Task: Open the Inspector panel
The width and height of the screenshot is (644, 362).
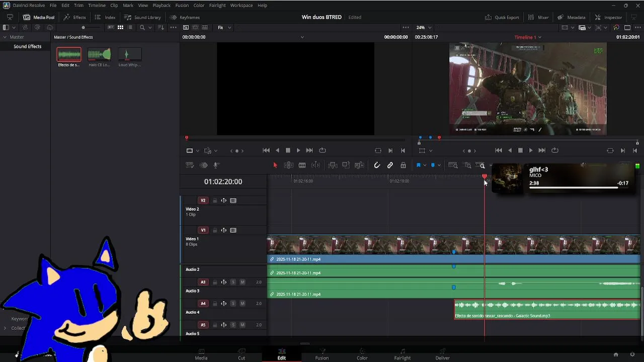Action: click(608, 17)
